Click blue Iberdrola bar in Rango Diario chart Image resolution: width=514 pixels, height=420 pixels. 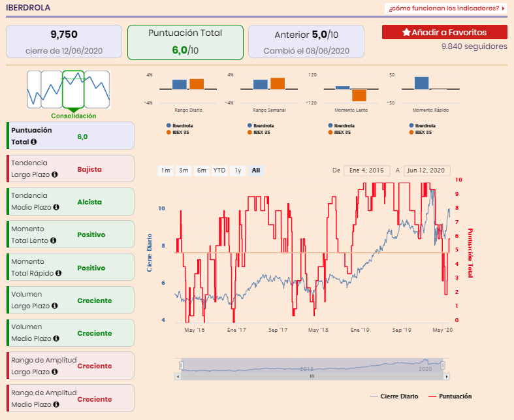click(x=180, y=84)
